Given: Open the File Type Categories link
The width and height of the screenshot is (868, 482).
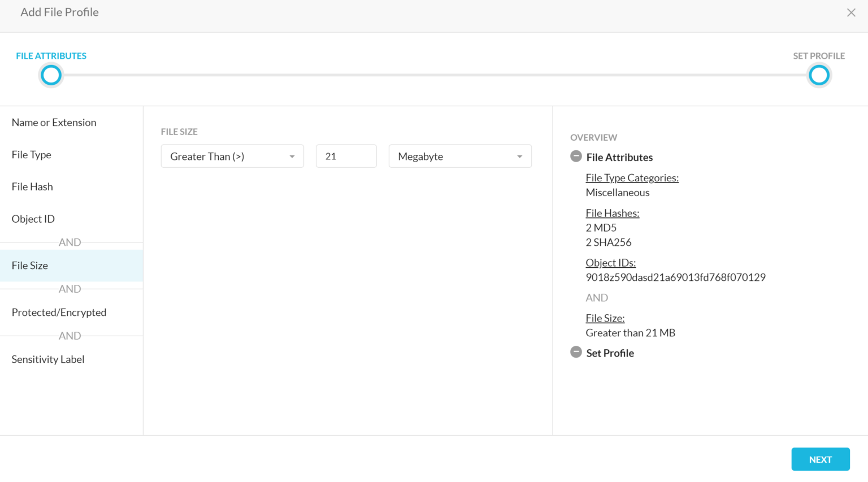Looking at the screenshot, I should coord(632,177).
